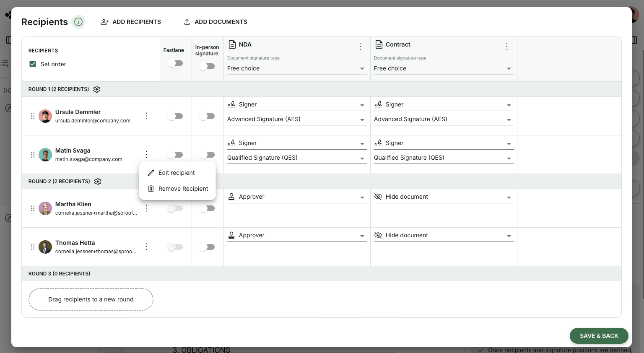Viewport: 644px width, 353px height.
Task: Click the Contract document icon
Action: 379,44
